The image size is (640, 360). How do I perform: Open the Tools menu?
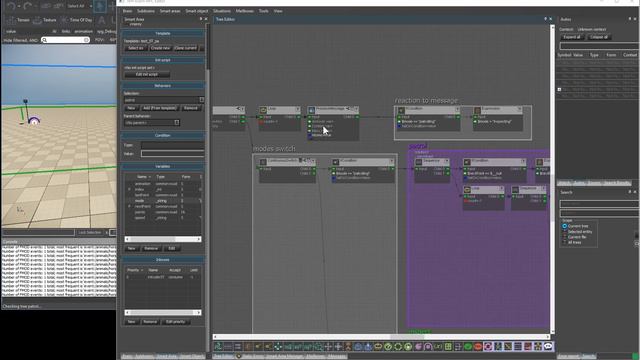tap(264, 11)
